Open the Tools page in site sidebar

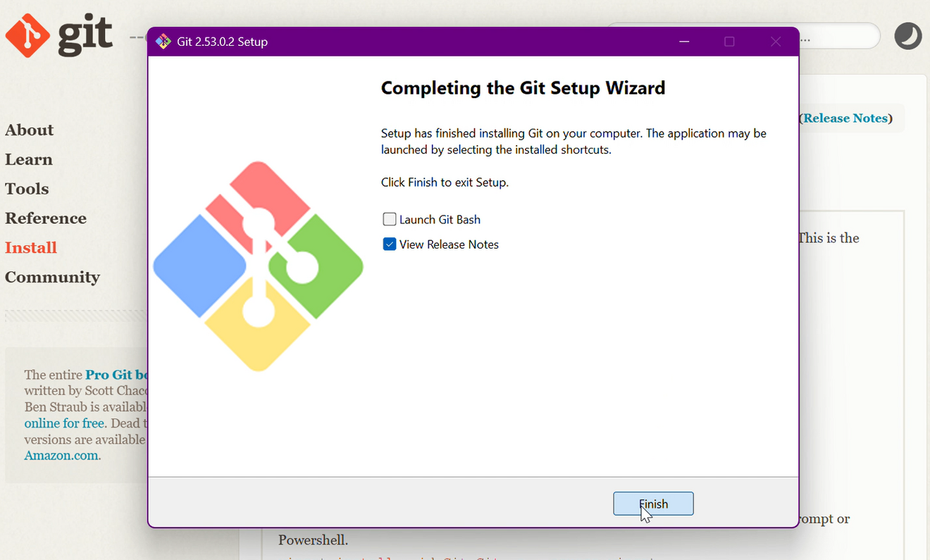(x=27, y=189)
